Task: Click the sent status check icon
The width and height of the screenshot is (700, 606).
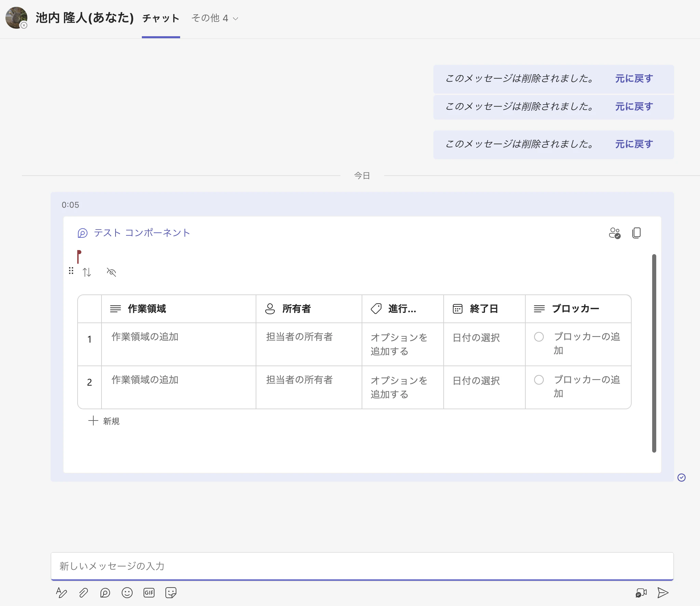Action: pos(682,478)
